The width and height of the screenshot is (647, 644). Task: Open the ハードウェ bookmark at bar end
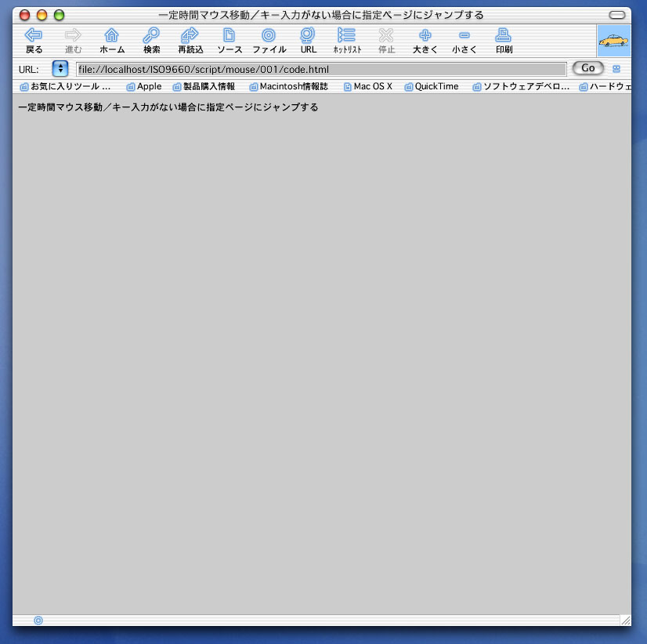605,86
